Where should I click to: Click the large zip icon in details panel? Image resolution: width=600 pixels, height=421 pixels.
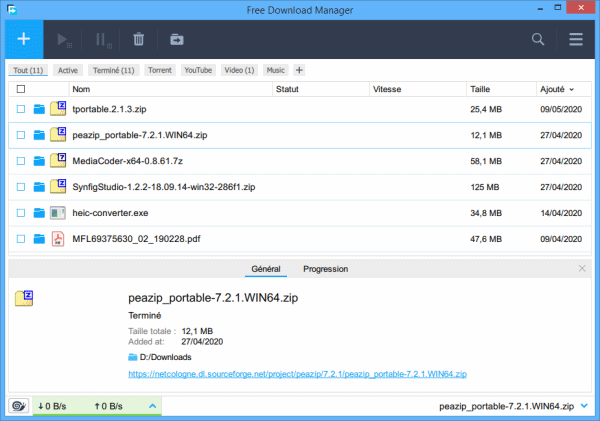click(24, 298)
